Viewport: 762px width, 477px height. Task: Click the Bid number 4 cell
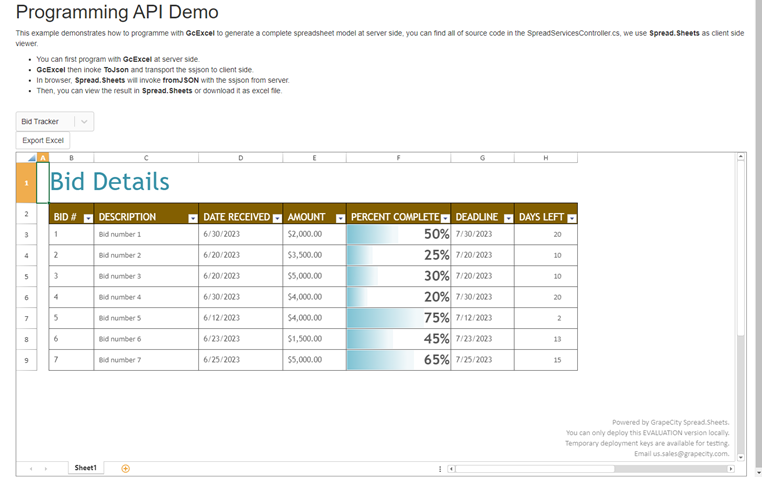146,297
